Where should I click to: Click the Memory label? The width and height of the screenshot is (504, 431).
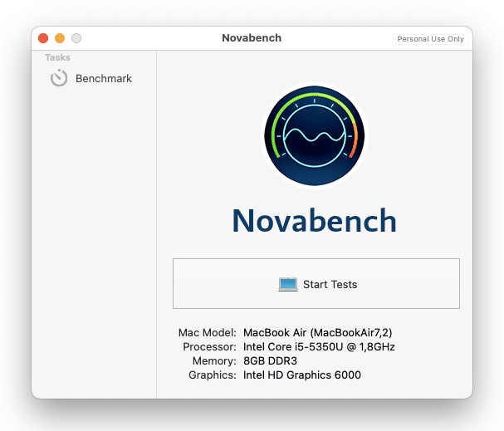(213, 361)
